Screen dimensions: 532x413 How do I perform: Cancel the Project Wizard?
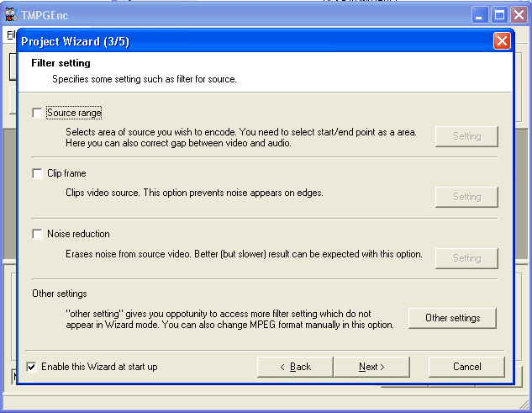(x=466, y=367)
